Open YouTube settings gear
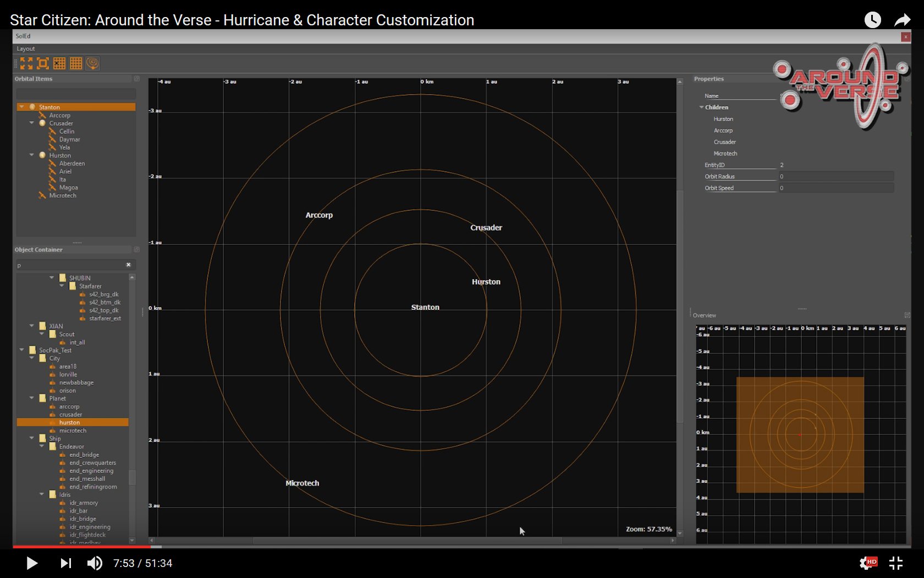The width and height of the screenshot is (924, 578). point(868,563)
